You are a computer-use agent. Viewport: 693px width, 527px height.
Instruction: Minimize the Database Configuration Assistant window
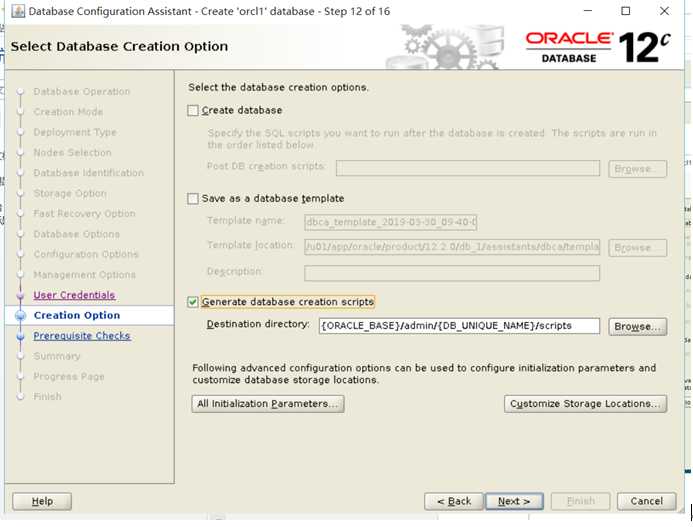click(x=588, y=11)
